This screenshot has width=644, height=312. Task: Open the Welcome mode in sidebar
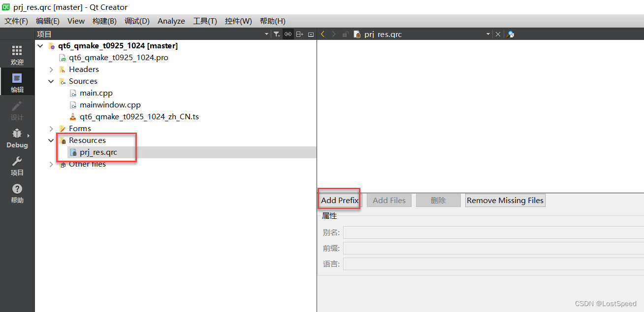coord(17,55)
